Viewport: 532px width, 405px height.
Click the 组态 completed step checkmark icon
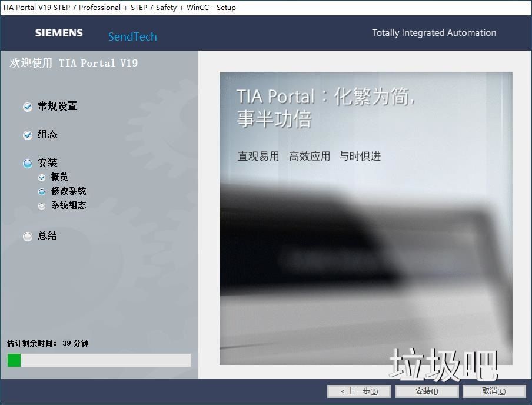(27, 135)
